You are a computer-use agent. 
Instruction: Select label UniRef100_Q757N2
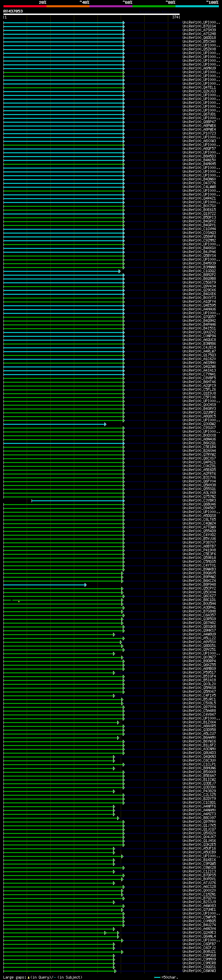199,497
